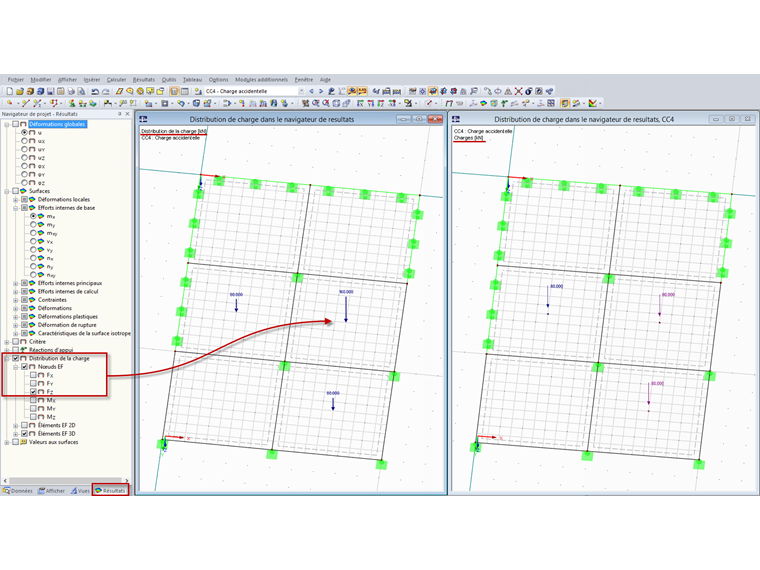Open the Fenêtre menu
Image resolution: width=760 pixels, height=570 pixels.
[x=304, y=79]
